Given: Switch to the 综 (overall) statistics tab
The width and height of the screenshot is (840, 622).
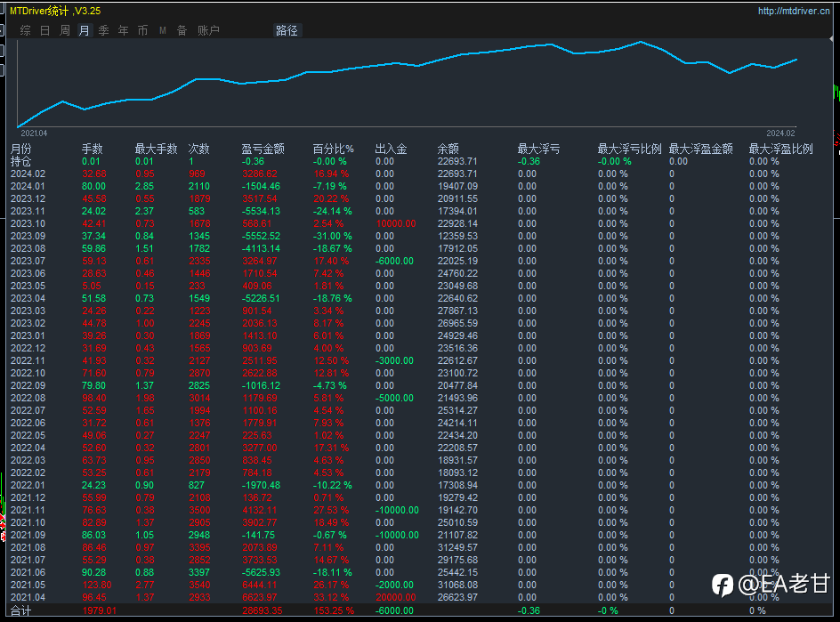Looking at the screenshot, I should point(25,30).
